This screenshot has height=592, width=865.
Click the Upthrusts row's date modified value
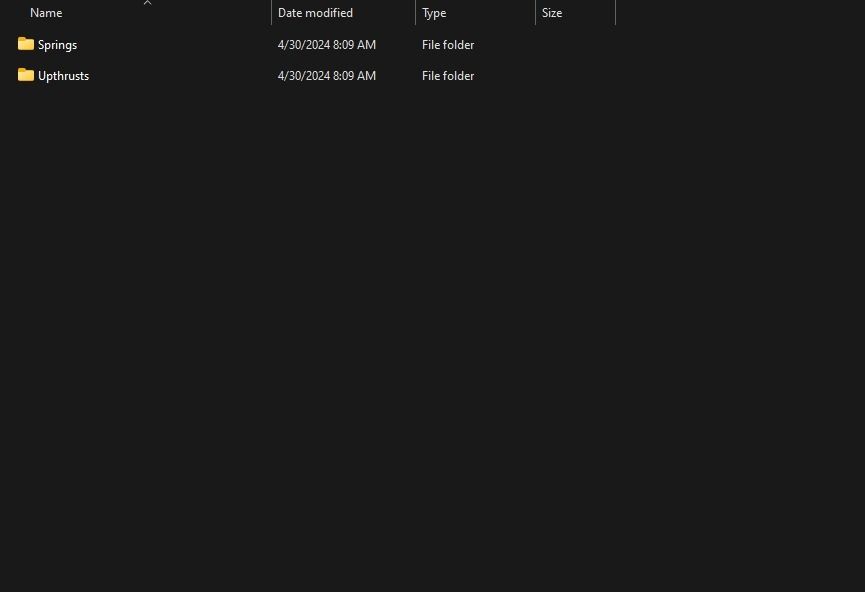click(327, 76)
